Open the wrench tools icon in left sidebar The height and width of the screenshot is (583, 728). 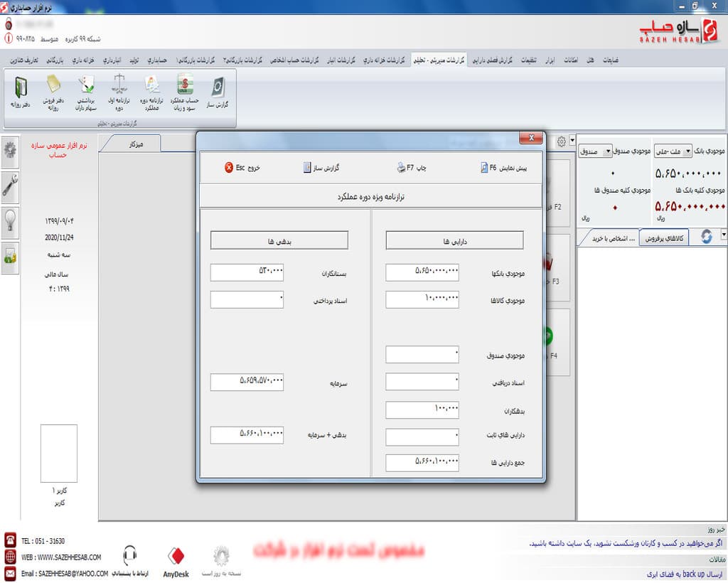(x=11, y=188)
